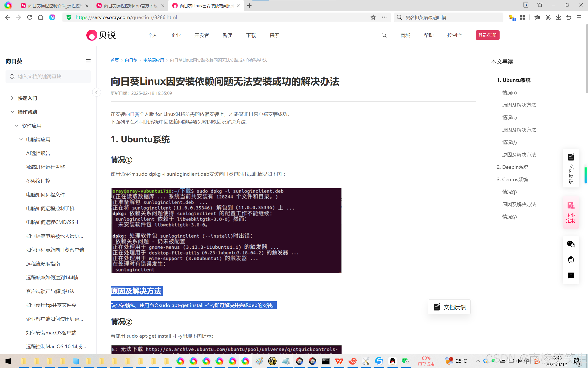Open browser downloads icon
The height and width of the screenshot is (368, 588).
(x=558, y=17)
